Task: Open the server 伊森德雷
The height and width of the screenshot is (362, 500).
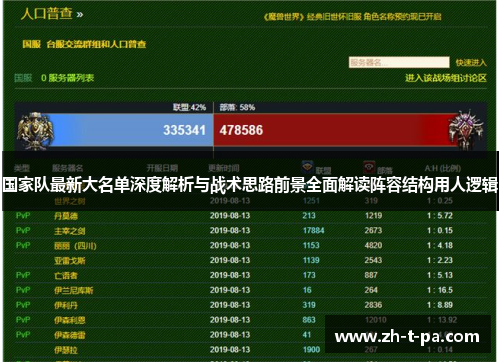Action: [70, 335]
